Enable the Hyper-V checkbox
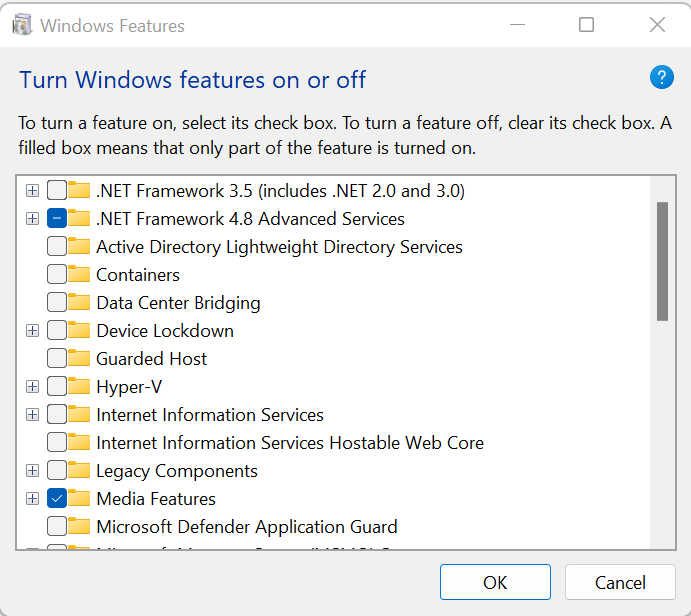The image size is (691, 616). click(x=57, y=386)
